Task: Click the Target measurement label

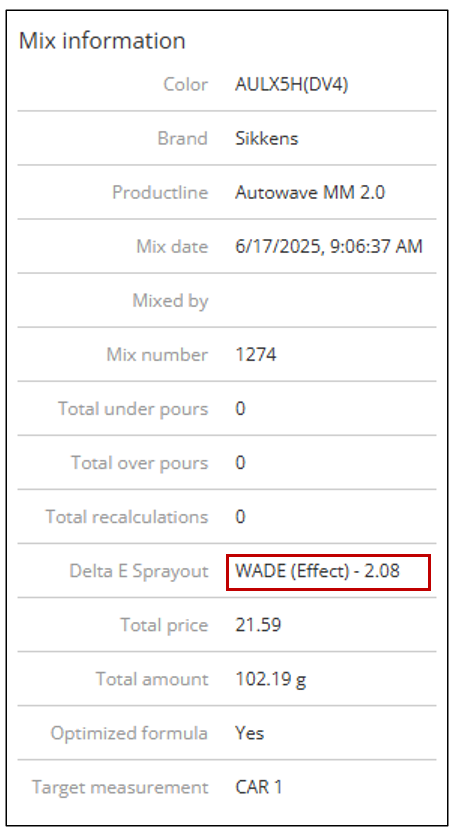Action: pyautogui.click(x=120, y=787)
